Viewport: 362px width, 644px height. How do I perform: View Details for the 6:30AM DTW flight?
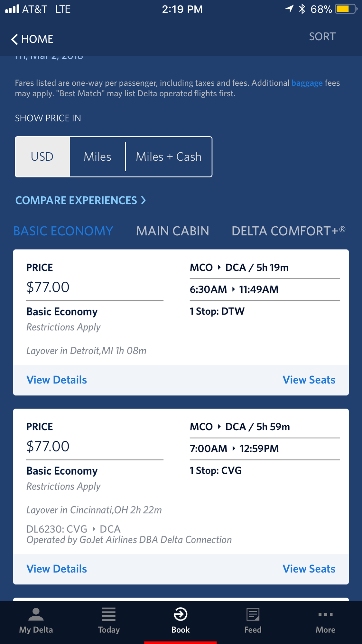point(57,380)
